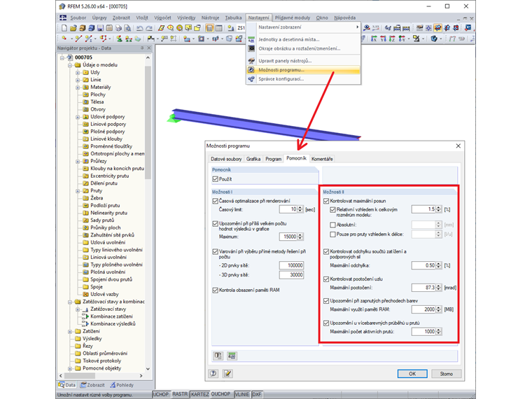532x399 pixels.
Task: Expand the Pruty tree node
Action: point(78,191)
